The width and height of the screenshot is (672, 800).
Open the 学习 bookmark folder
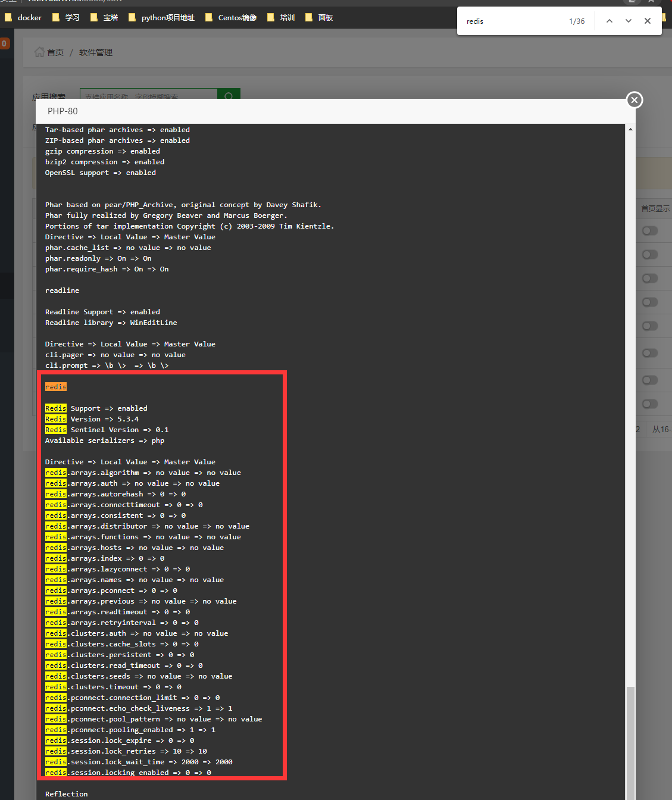66,18
